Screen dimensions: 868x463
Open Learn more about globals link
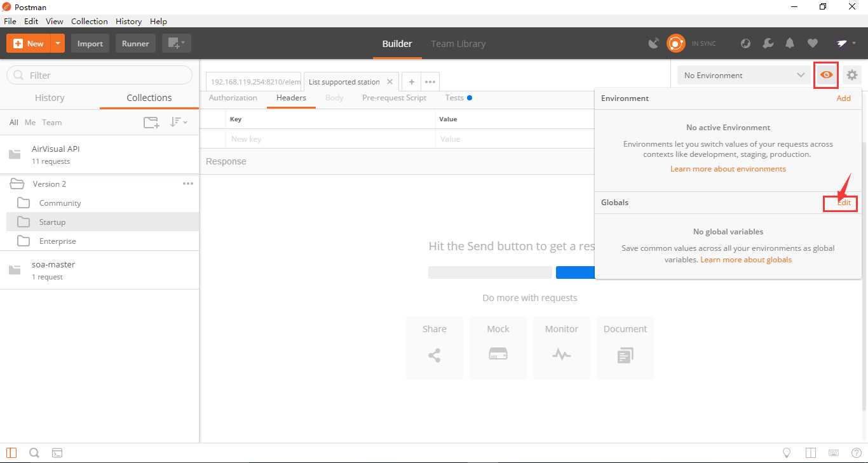[746, 259]
